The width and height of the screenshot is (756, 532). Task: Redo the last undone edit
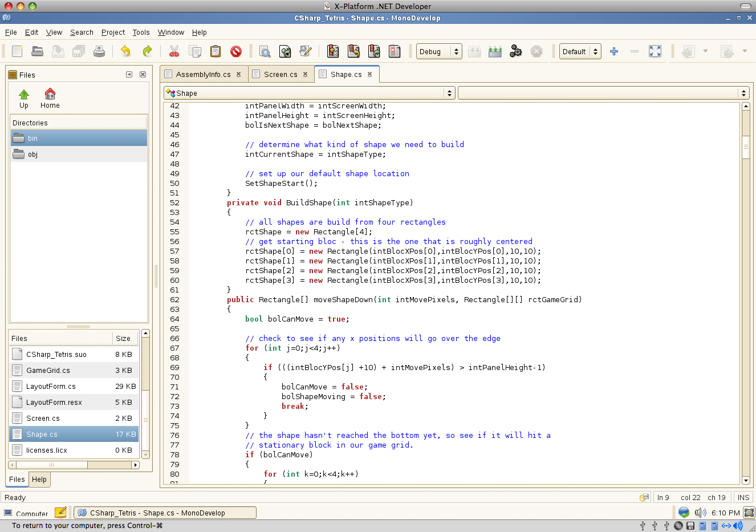tap(147, 51)
